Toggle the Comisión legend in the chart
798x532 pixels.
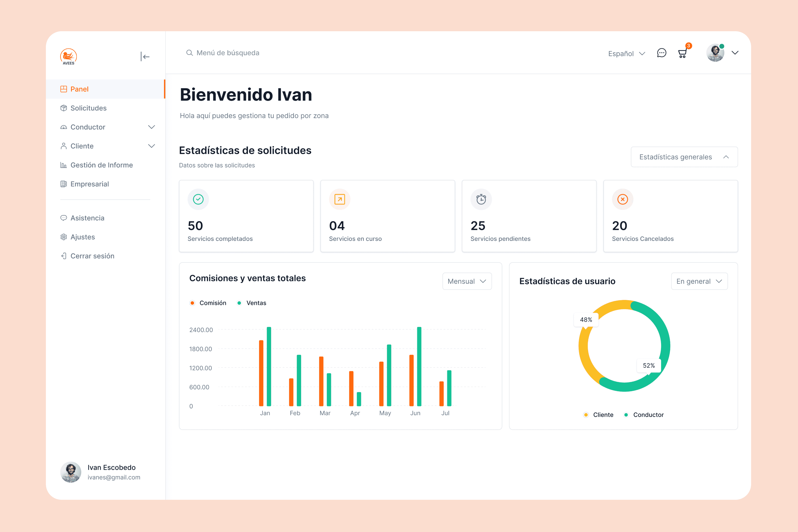click(x=208, y=303)
